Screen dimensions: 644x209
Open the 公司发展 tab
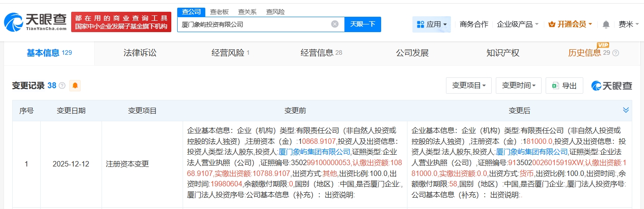tap(412, 53)
